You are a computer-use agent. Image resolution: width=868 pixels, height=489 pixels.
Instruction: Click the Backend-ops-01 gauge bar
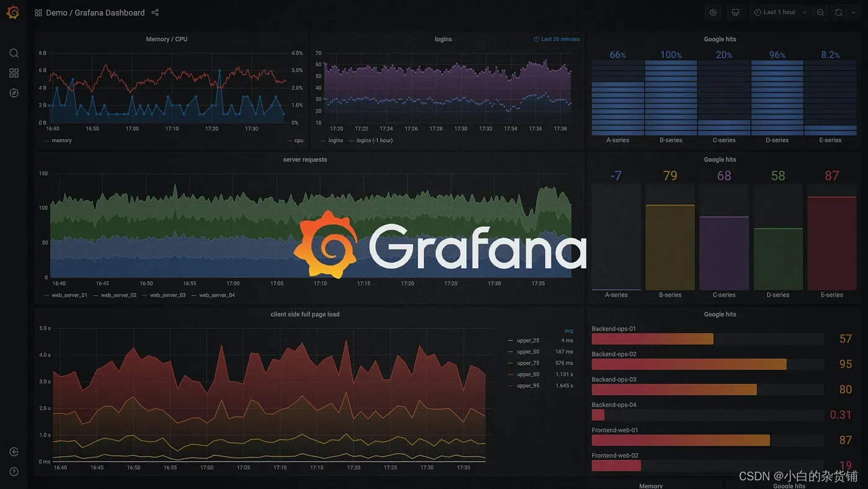[x=652, y=339]
